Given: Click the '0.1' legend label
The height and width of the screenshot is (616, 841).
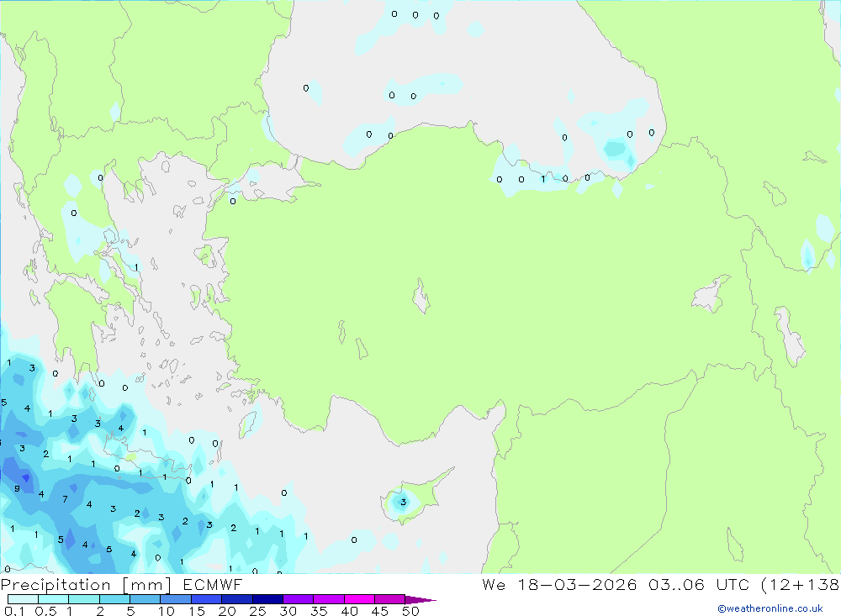Looking at the screenshot, I should click(x=14, y=611).
